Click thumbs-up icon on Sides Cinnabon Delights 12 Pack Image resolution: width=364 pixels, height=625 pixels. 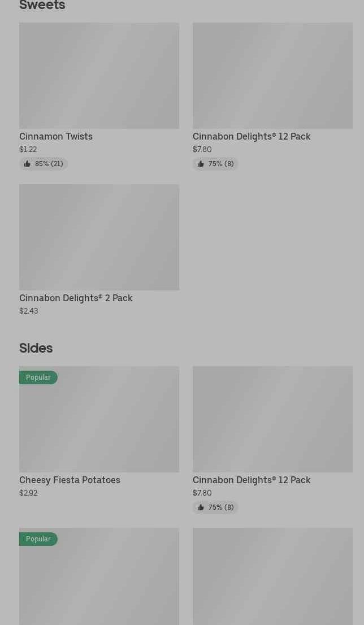point(201,507)
